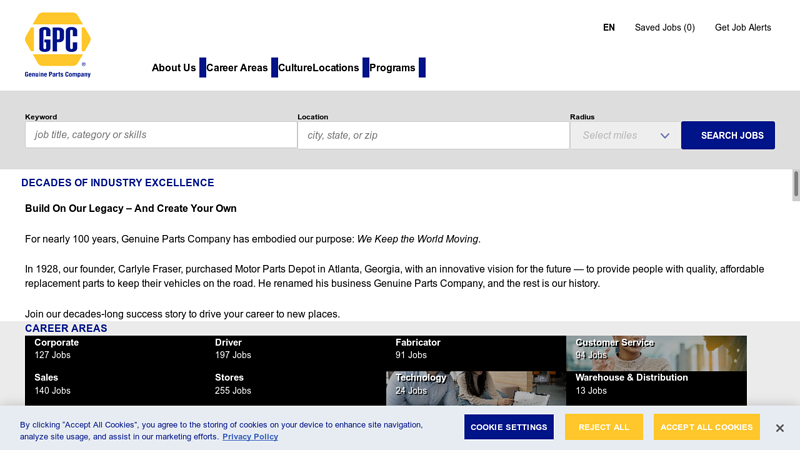Open Cookie Settings

508,427
